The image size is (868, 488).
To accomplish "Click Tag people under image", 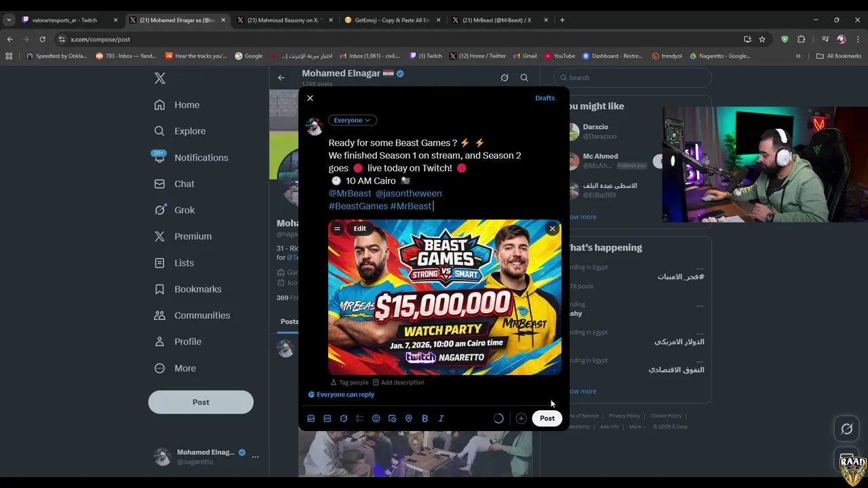I will click(x=349, y=382).
